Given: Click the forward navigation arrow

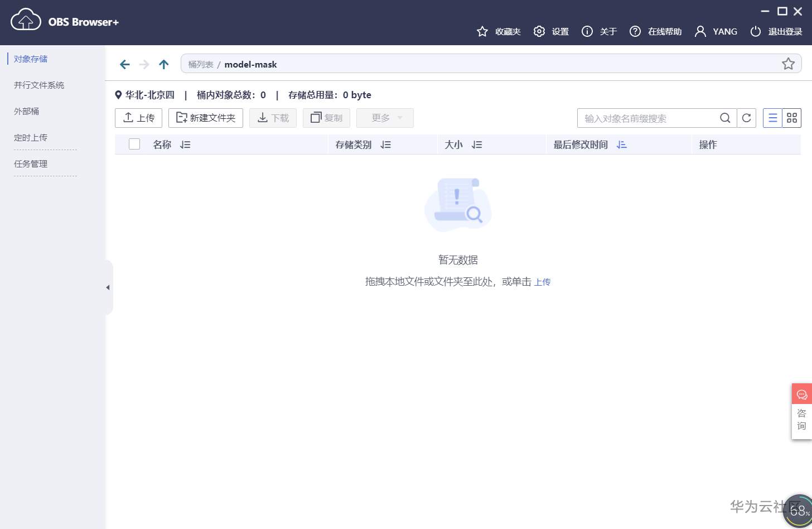Looking at the screenshot, I should pyautogui.click(x=144, y=64).
